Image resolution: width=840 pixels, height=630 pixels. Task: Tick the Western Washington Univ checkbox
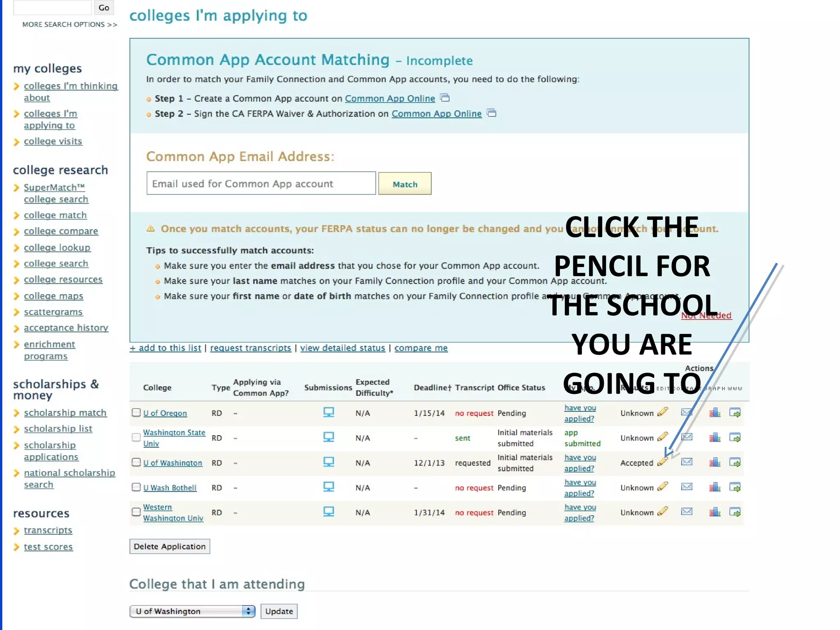click(x=136, y=512)
